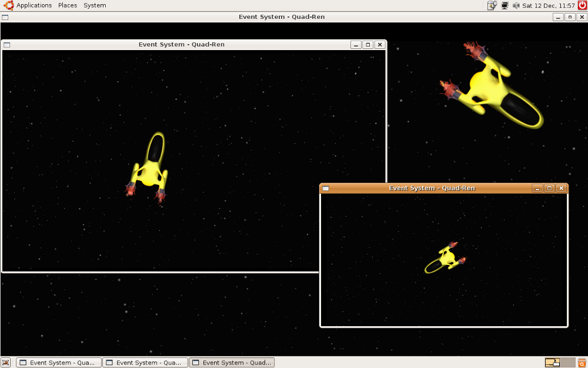Click the red power button icon
Image resolution: width=588 pixels, height=368 pixels.
point(582,5)
